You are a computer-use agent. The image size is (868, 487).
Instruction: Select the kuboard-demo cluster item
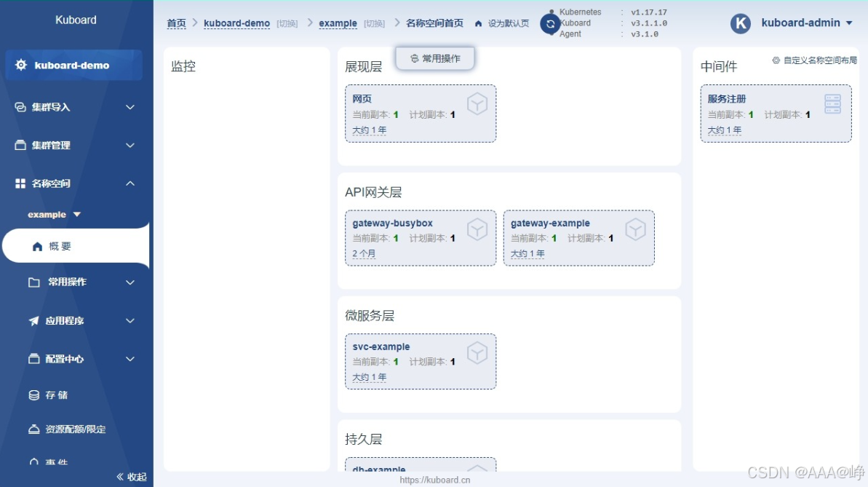tap(73, 65)
